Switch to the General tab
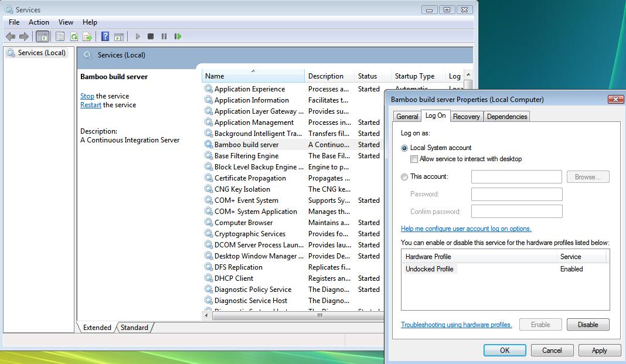 (407, 117)
